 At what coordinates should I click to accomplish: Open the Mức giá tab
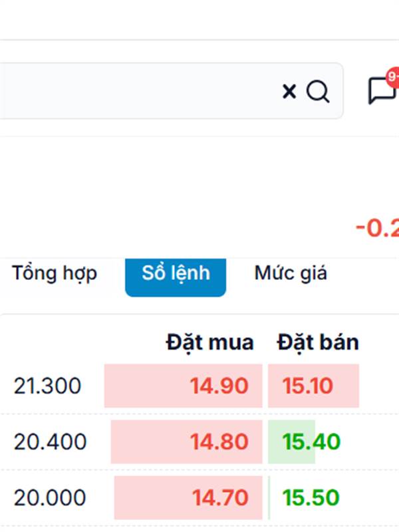pyautogui.click(x=291, y=273)
